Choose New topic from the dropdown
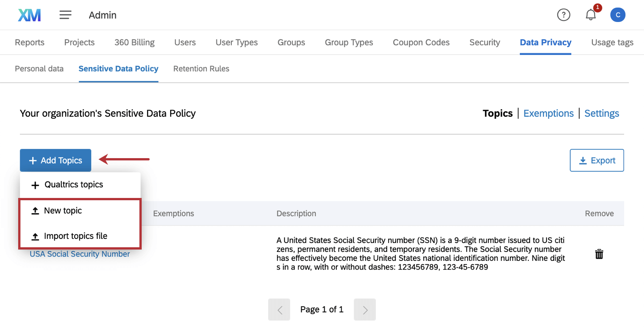This screenshot has width=644, height=336. [x=63, y=211]
